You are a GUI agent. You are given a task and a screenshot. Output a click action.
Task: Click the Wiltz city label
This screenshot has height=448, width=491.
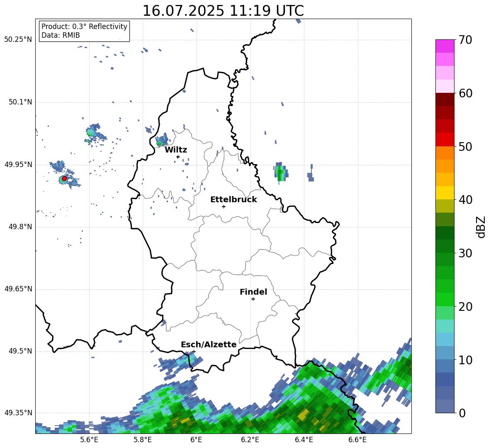click(176, 150)
